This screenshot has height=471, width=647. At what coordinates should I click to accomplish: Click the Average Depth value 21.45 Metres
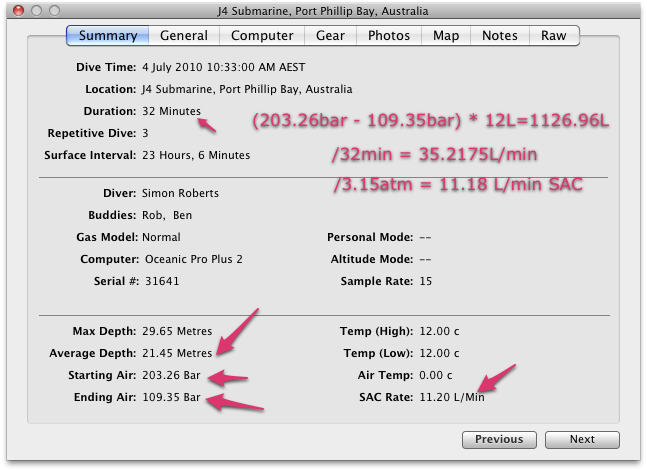(x=177, y=353)
